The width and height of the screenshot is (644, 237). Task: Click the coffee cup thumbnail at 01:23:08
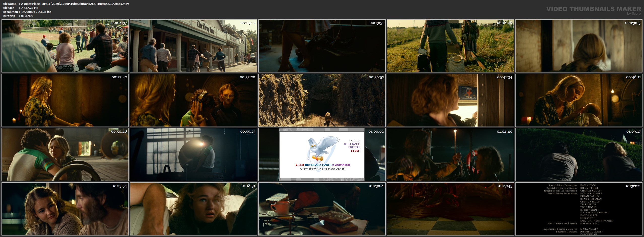click(322, 209)
